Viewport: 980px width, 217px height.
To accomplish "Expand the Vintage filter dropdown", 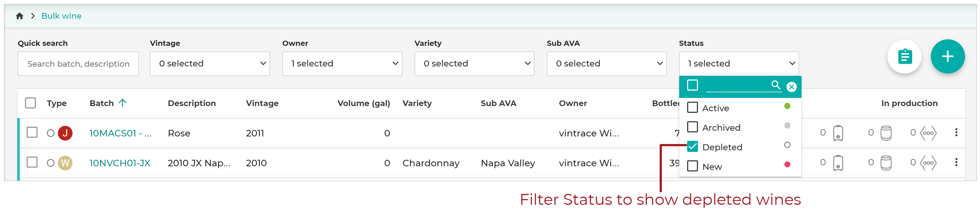I will tap(210, 63).
